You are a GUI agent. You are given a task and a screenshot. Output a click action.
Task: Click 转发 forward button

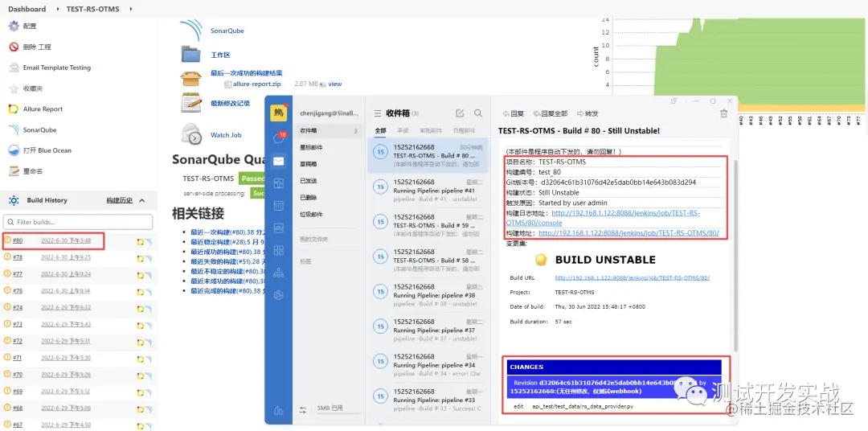(x=588, y=113)
